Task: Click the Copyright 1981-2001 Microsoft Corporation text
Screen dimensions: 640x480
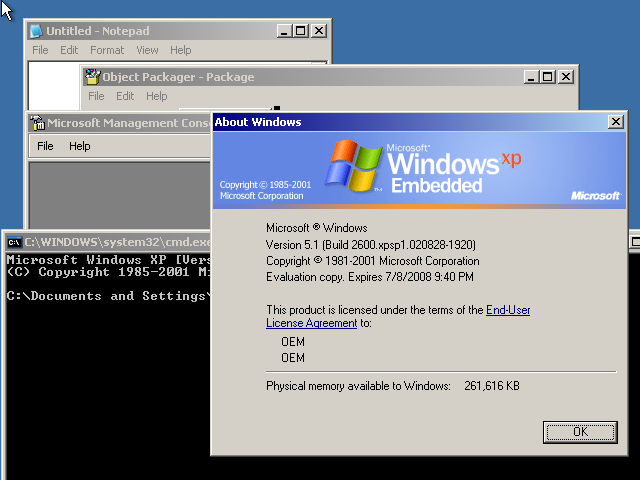Action: [x=373, y=261]
